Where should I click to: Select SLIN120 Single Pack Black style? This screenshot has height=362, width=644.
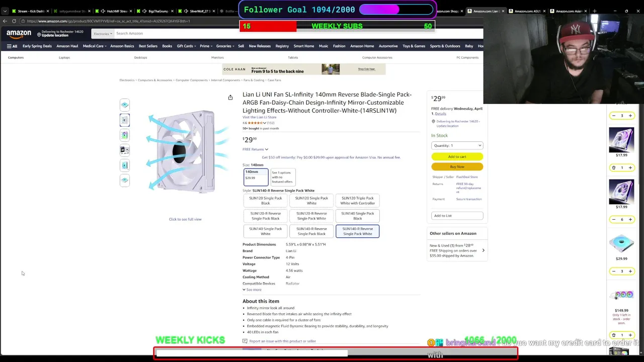coord(266,201)
